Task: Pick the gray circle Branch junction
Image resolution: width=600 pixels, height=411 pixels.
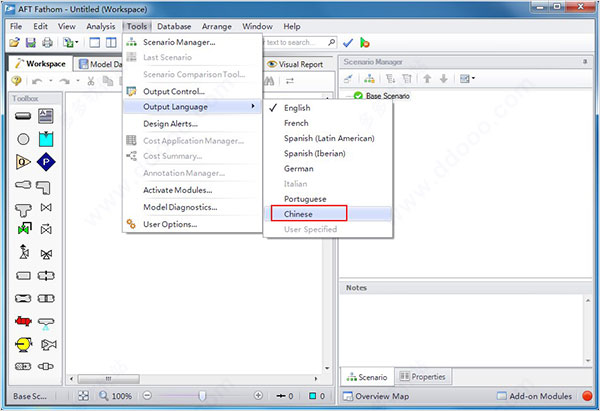Action: [x=23, y=139]
